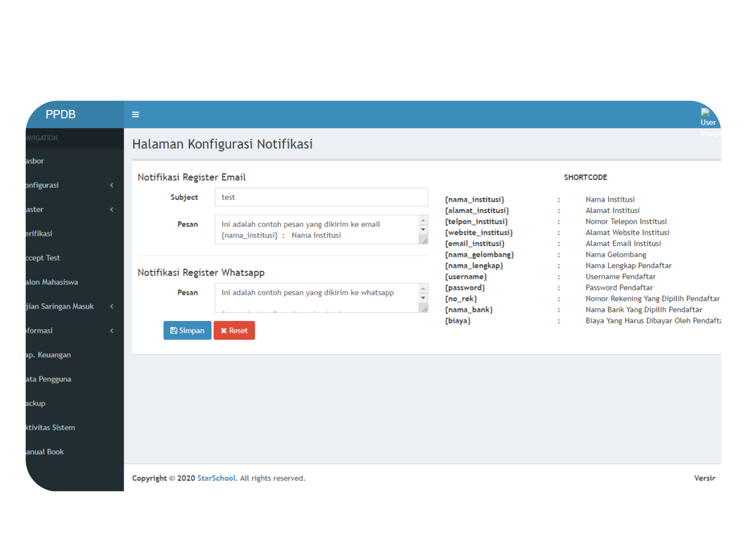Click the PPDB logo header
Screen dimensions: 747x560
click(61, 114)
